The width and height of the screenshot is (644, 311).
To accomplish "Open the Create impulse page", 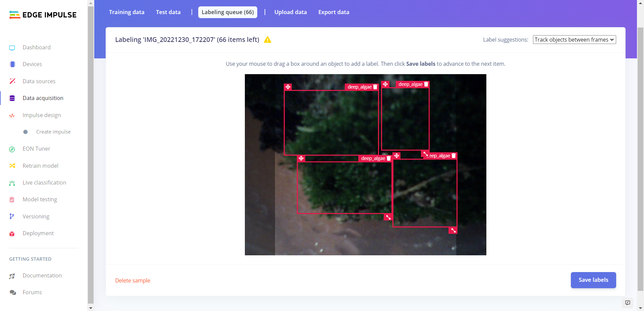I will pos(53,132).
